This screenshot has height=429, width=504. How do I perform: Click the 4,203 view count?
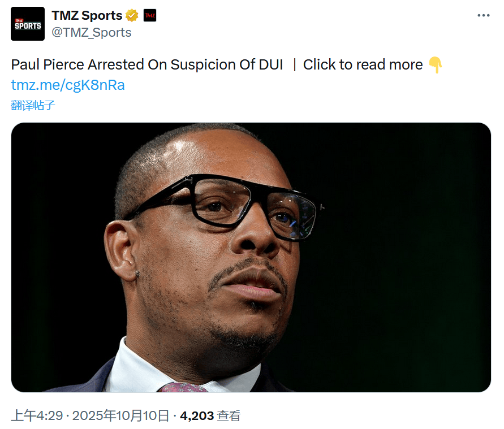point(197,416)
